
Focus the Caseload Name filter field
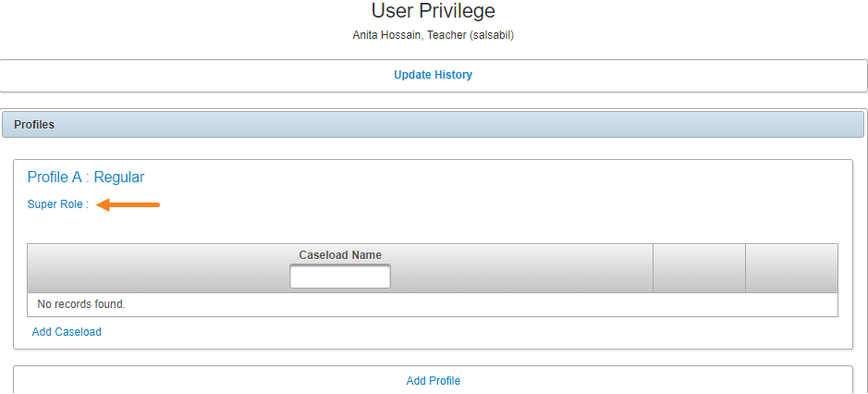(340, 277)
